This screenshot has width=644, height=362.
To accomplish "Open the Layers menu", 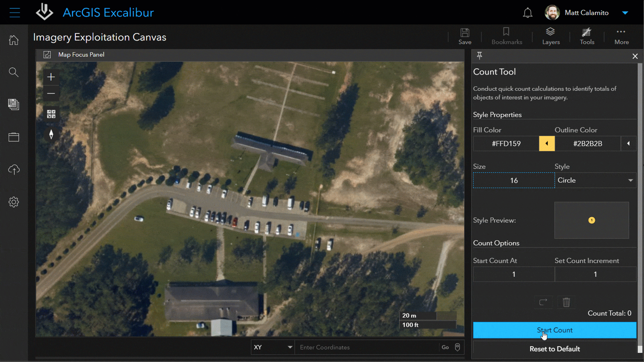I will (x=551, y=36).
